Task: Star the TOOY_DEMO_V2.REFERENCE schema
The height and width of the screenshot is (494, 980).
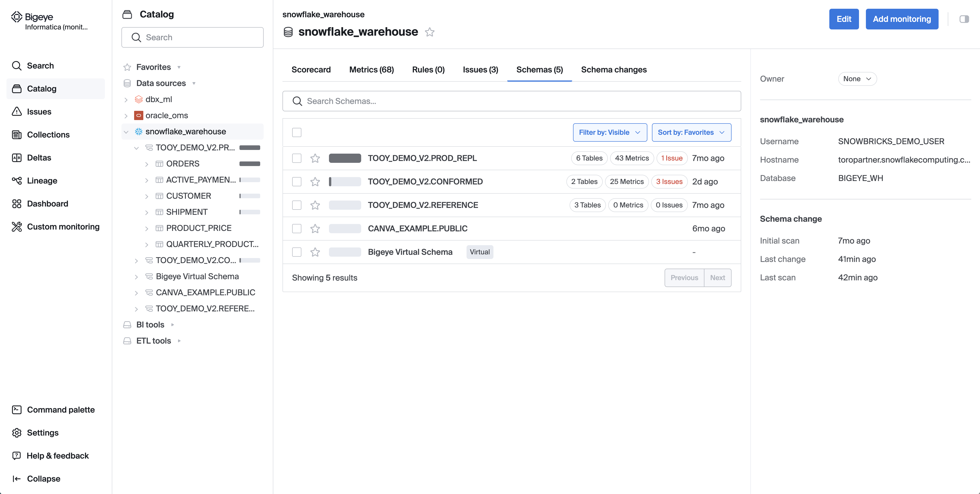Action: point(315,205)
